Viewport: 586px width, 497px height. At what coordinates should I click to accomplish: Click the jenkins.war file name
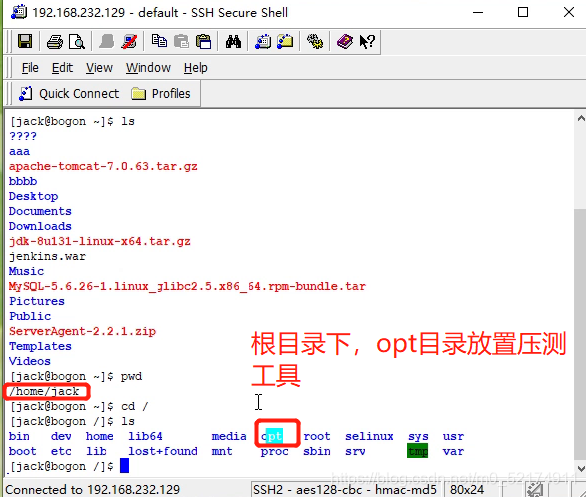coord(47,256)
